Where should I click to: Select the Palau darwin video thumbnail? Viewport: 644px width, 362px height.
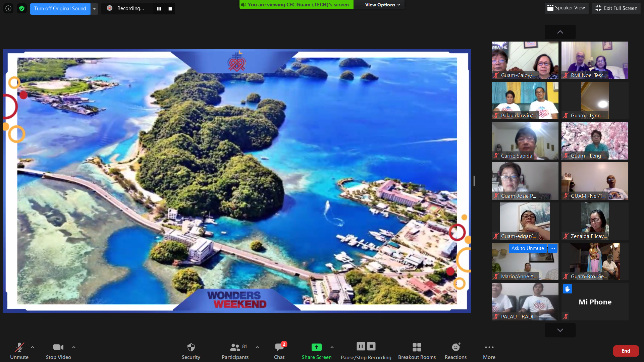(x=525, y=101)
